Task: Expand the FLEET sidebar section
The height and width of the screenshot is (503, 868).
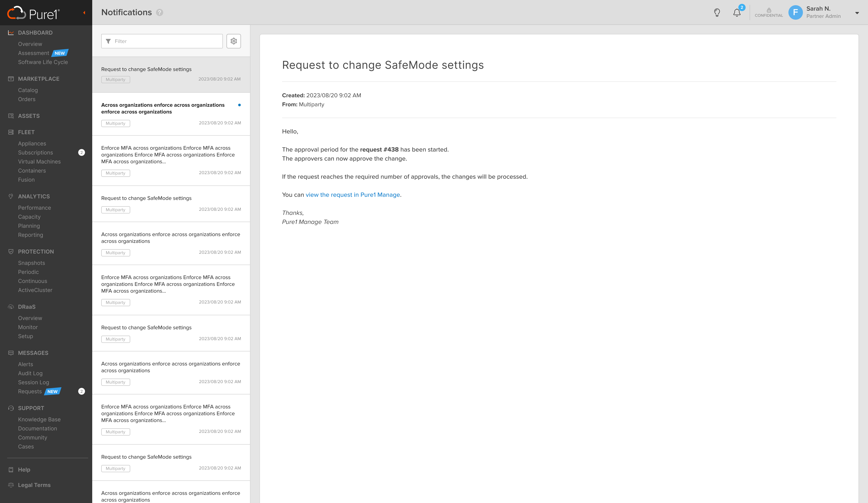Action: point(26,132)
